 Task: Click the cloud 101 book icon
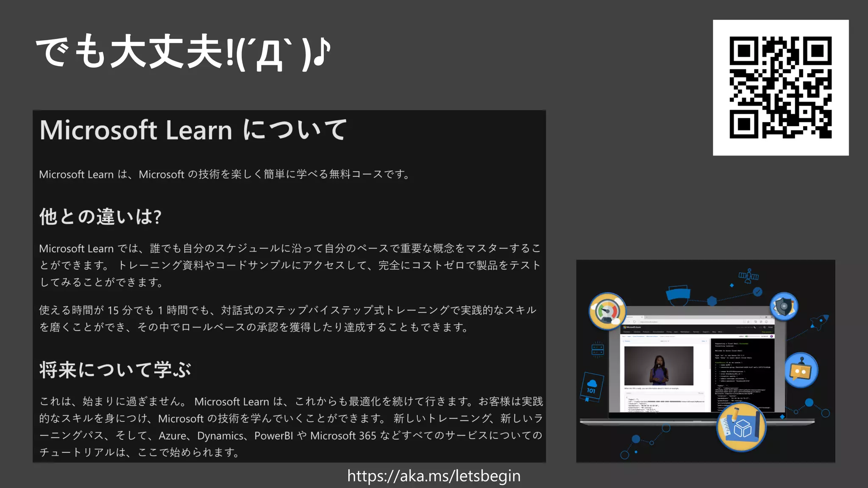pyautogui.click(x=592, y=387)
